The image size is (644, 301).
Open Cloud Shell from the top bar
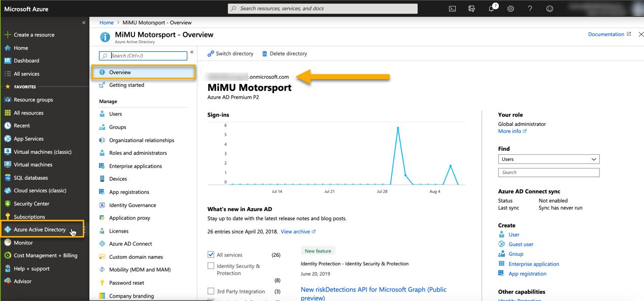click(452, 9)
